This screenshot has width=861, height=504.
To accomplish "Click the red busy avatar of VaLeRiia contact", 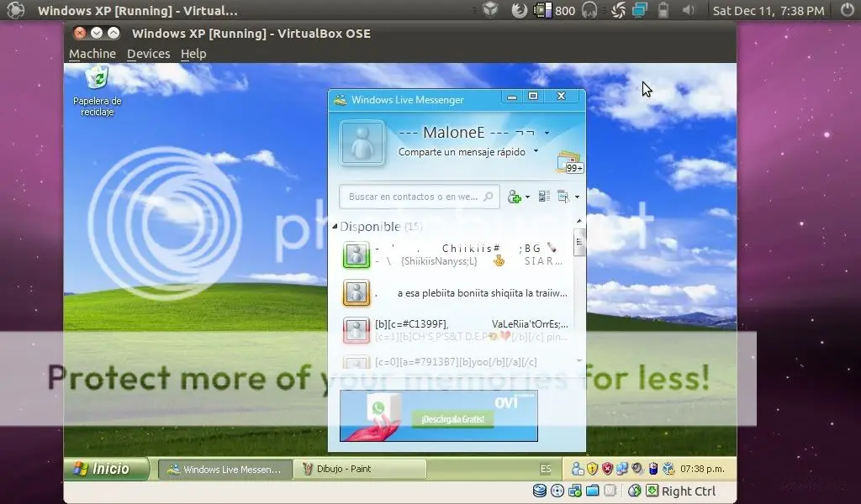I will (x=357, y=330).
